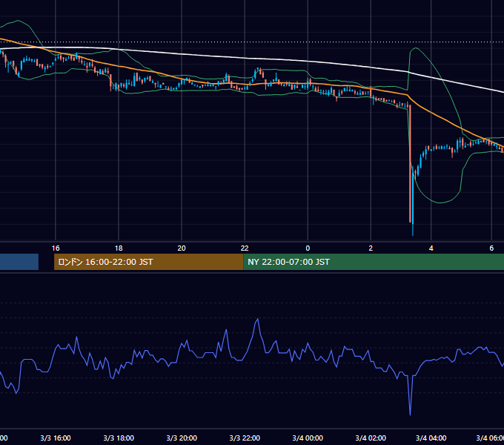Screen dimensions: 504x445
Task: Click the oscillator's highest peak after 3/3 22:00
Action: tap(257, 319)
